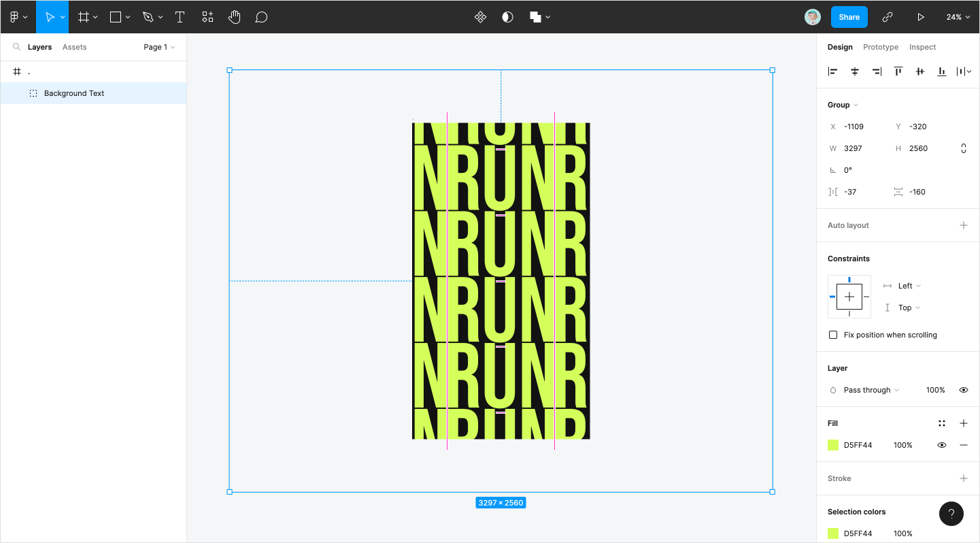Screen dimensions: 980x543
Task: Click the Mask toggle icon
Action: pos(507,17)
